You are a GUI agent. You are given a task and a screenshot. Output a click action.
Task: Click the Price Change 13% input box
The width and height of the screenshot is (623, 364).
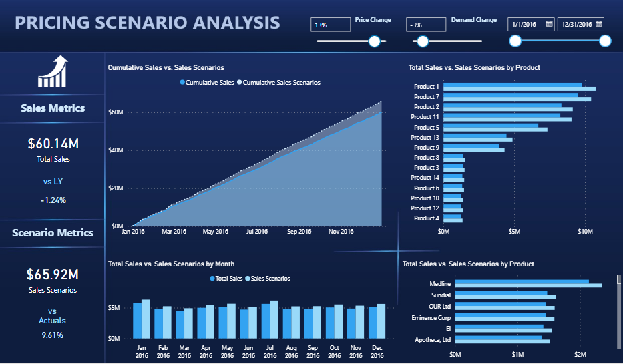pyautogui.click(x=331, y=25)
